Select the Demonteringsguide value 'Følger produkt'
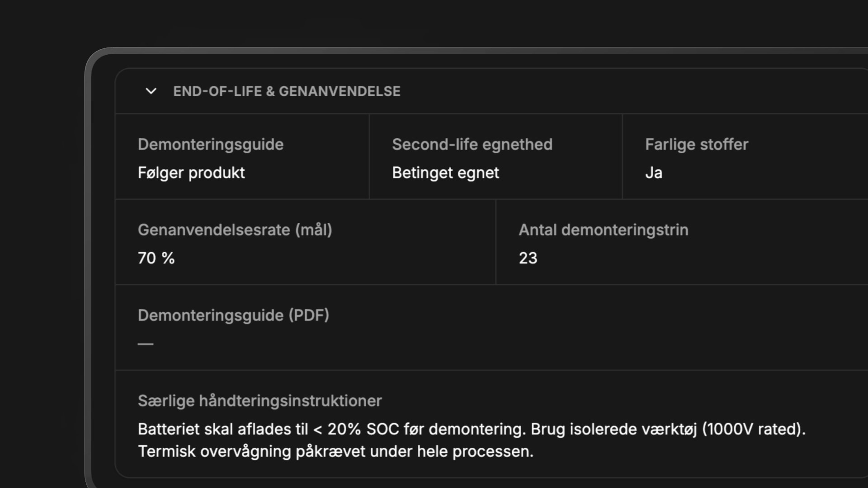Image resolution: width=868 pixels, height=488 pixels. point(190,173)
